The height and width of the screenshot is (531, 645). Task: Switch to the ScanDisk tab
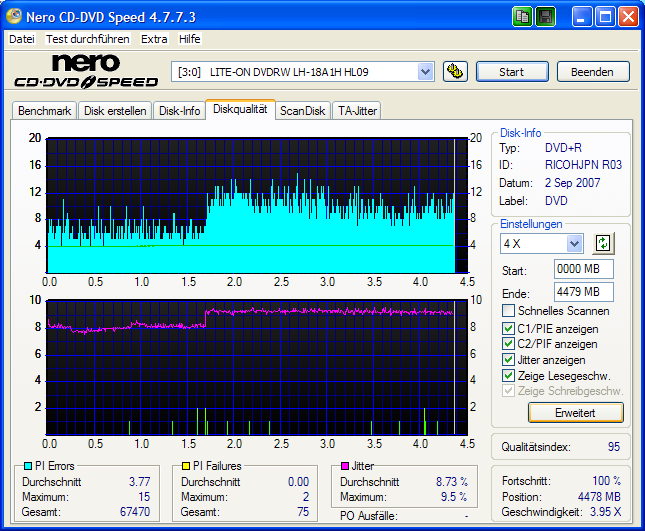pos(302,111)
